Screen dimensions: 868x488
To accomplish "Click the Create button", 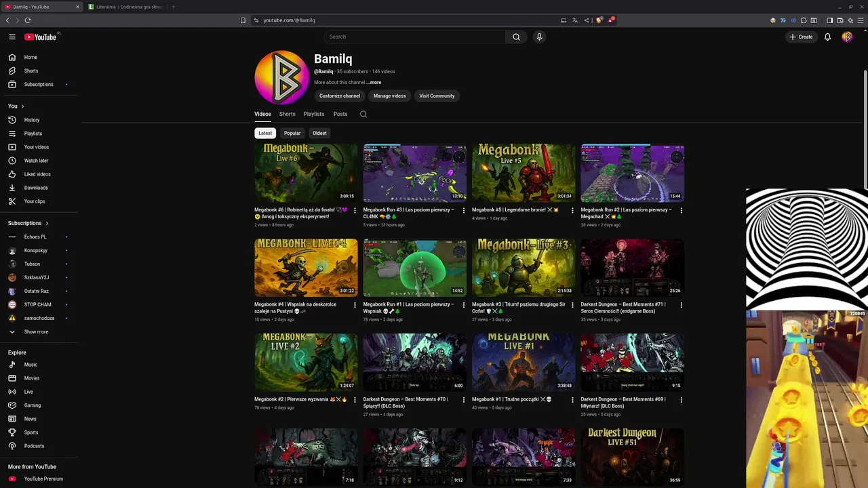I will (x=801, y=37).
